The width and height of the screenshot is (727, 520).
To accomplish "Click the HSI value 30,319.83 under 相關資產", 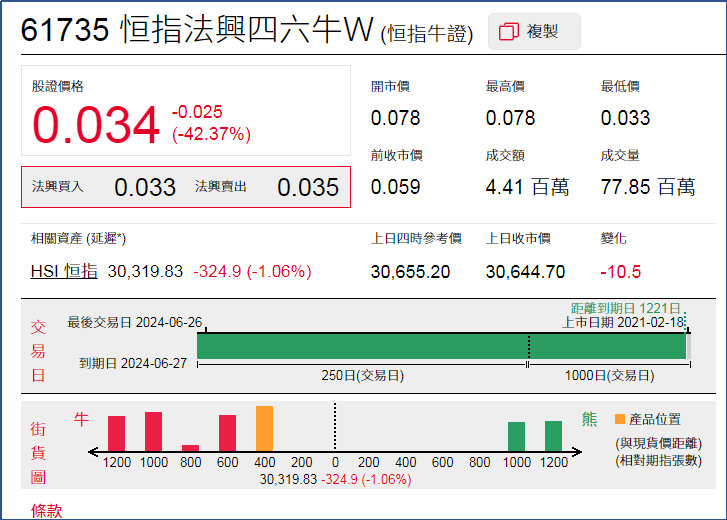I will pos(145,271).
